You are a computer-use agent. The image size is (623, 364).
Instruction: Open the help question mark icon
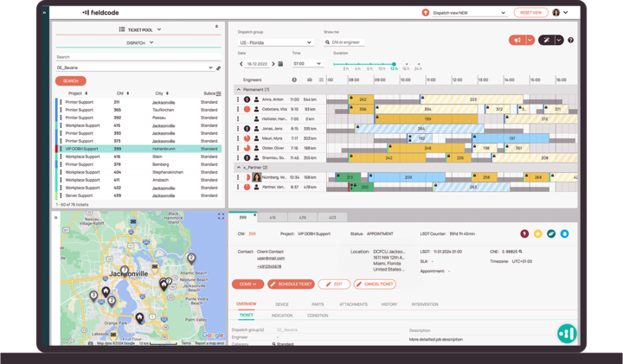click(x=570, y=41)
